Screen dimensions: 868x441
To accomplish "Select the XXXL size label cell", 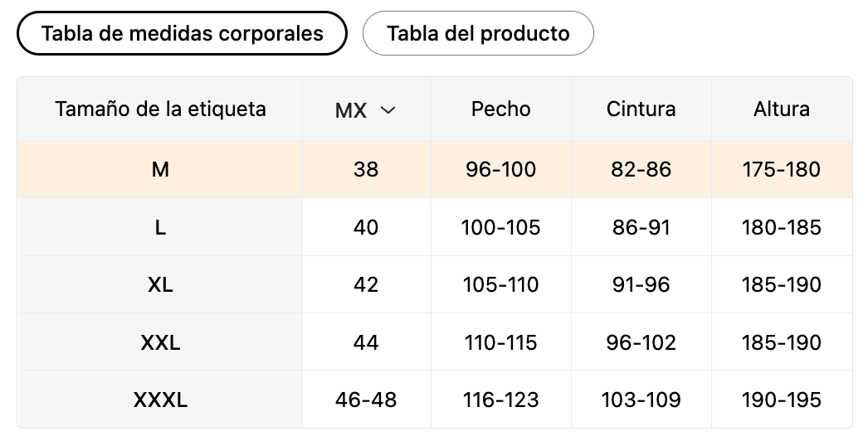I will 160,400.
